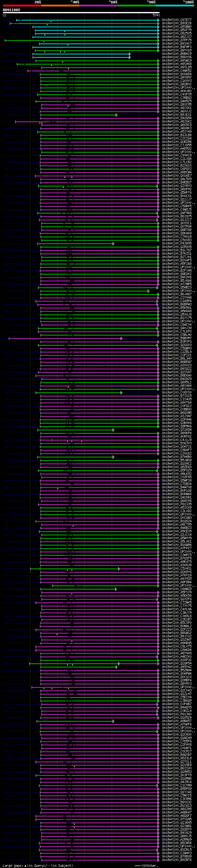
Task: Select truncated hit UniRef100_B9JEX1
Action: (177, 115)
